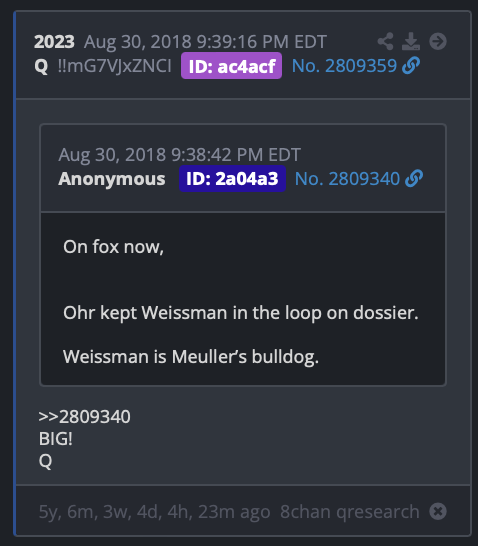Click the quoted text about Ohr and Weissman
Image resolution: width=478 pixels, height=546 pixels.
click(x=241, y=313)
